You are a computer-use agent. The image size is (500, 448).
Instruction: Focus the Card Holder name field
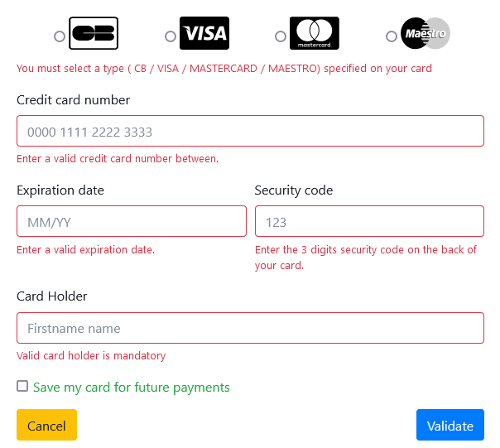250,328
